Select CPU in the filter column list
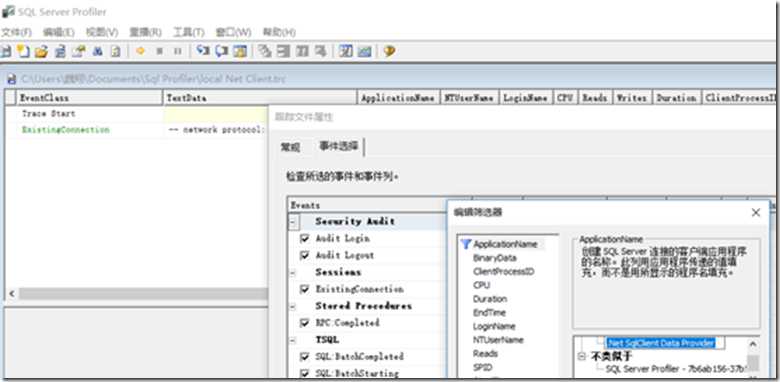The width and height of the screenshot is (780, 382). point(482,285)
